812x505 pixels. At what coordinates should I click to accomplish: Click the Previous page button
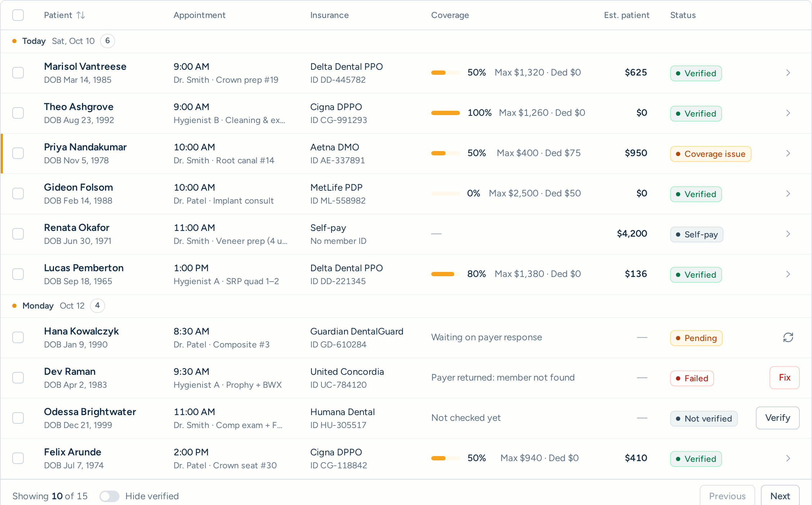(x=727, y=496)
